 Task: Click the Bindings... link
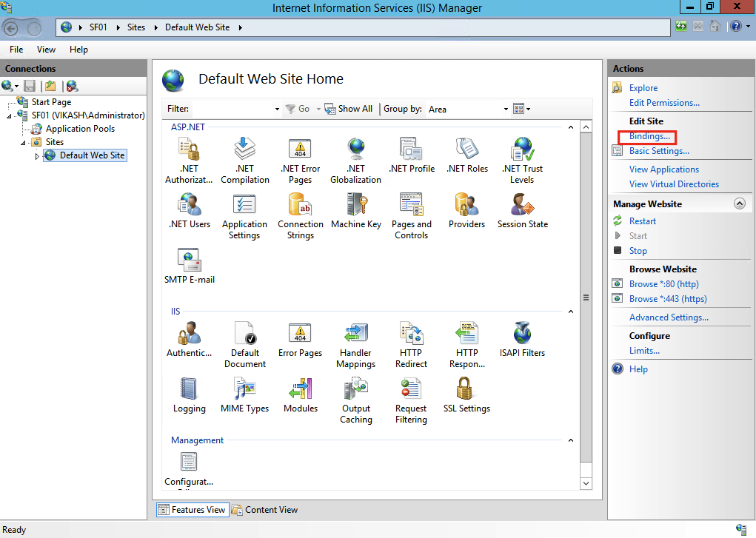tap(649, 136)
